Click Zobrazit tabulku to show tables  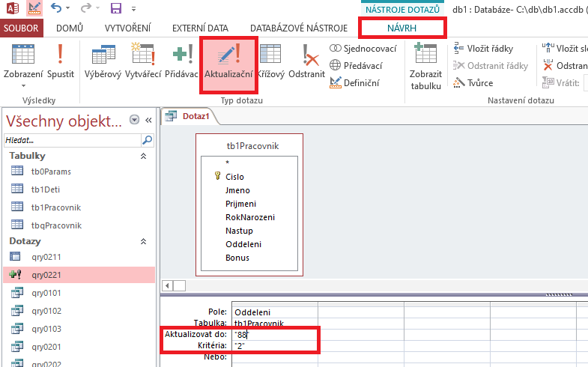pyautogui.click(x=425, y=67)
